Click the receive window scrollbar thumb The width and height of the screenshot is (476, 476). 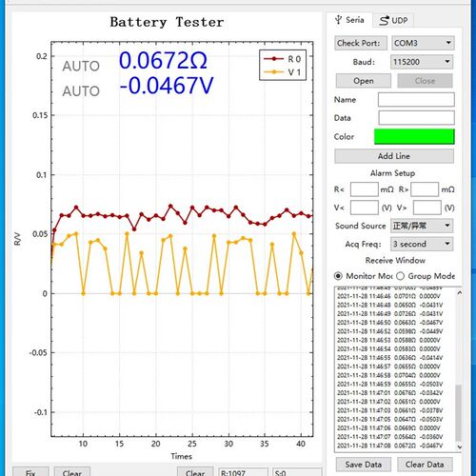click(x=459, y=412)
